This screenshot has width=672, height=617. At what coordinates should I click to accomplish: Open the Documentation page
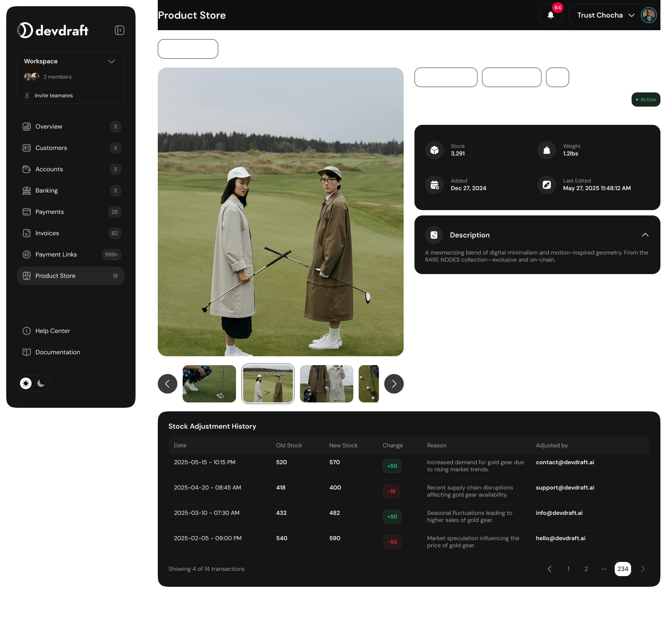pyautogui.click(x=58, y=352)
